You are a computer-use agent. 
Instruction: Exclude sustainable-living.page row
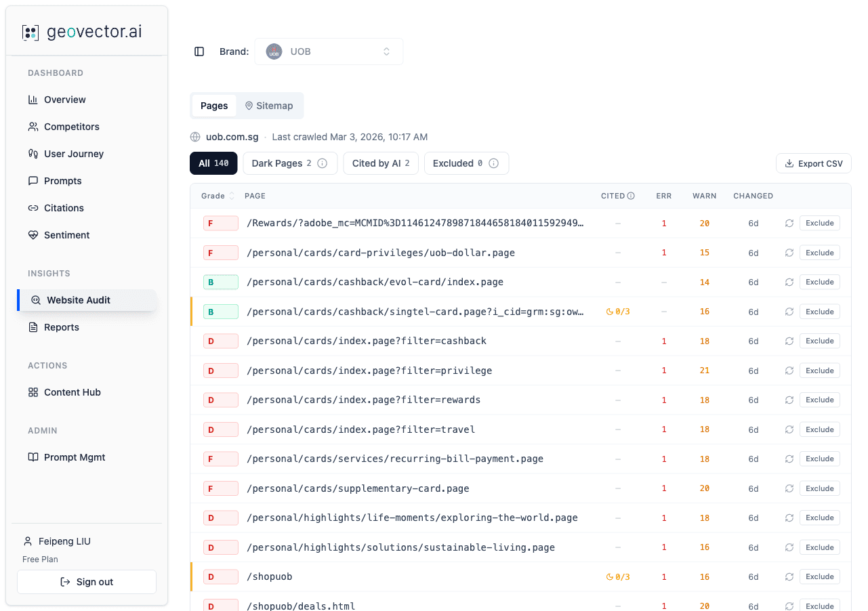click(820, 547)
